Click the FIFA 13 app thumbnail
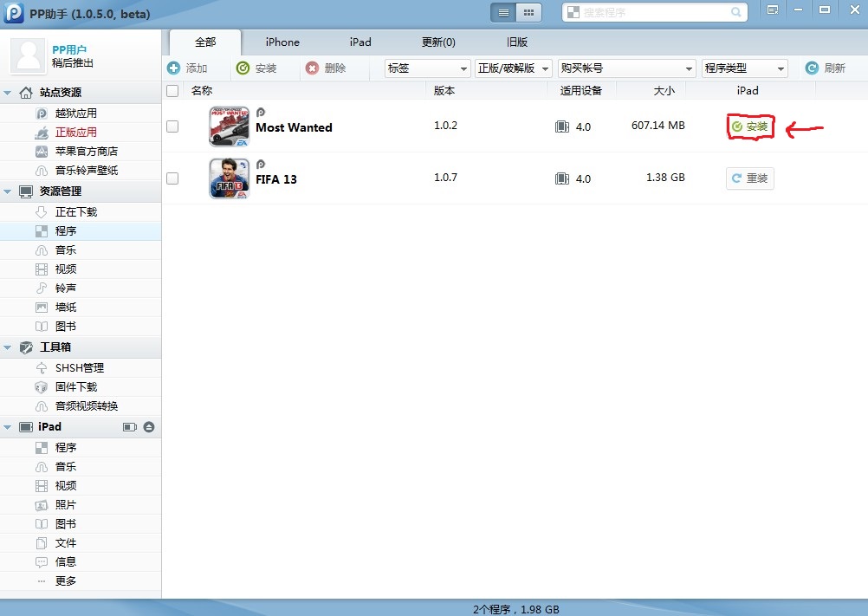 tap(229, 178)
